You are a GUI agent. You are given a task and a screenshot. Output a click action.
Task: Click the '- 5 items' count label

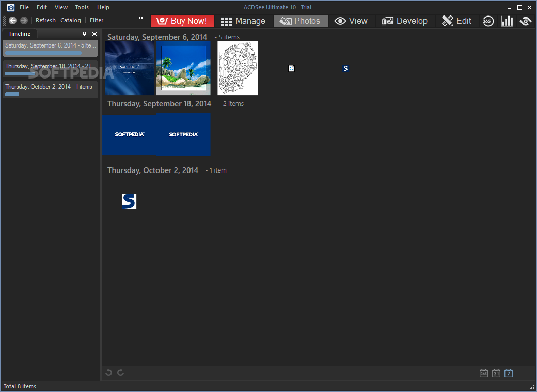tap(227, 37)
